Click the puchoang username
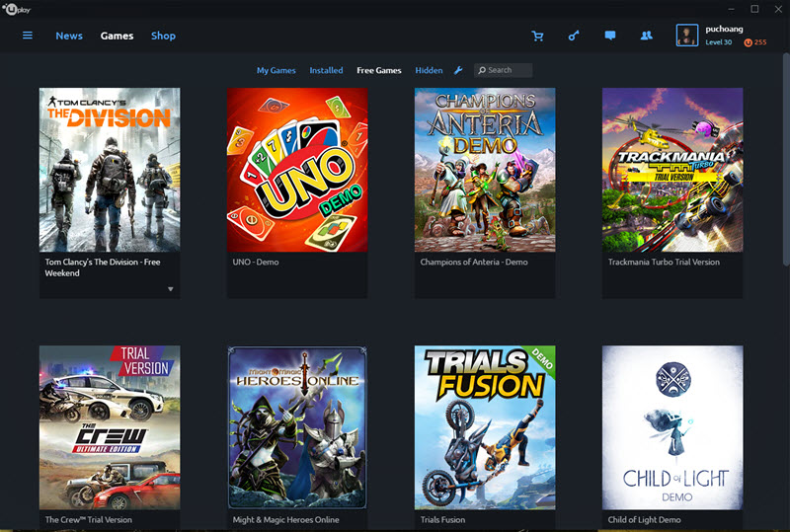The height and width of the screenshot is (532, 790). 724,29
